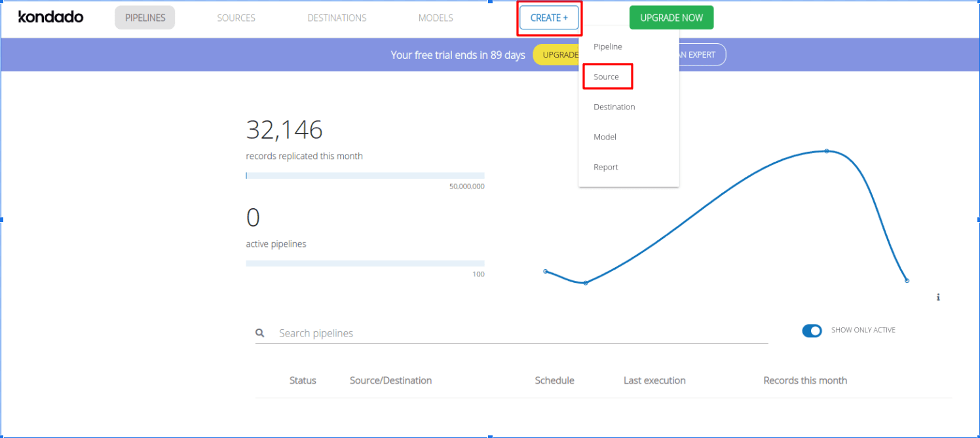
Task: Open the Destinations tab
Action: (x=337, y=18)
